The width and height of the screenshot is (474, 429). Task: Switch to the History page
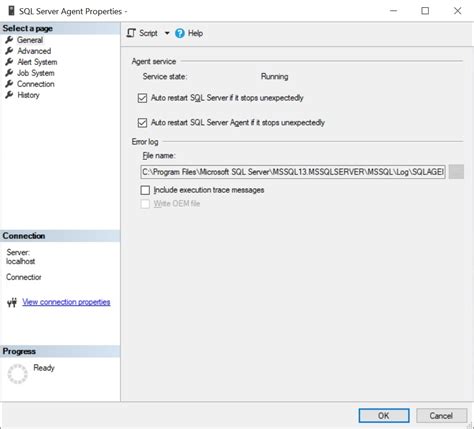(28, 95)
